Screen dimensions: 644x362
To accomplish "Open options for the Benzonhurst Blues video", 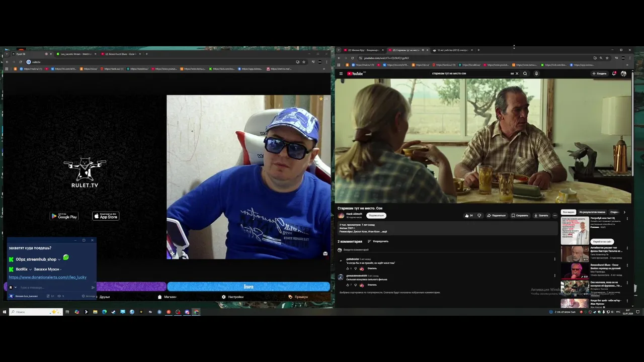I will 627,264.
